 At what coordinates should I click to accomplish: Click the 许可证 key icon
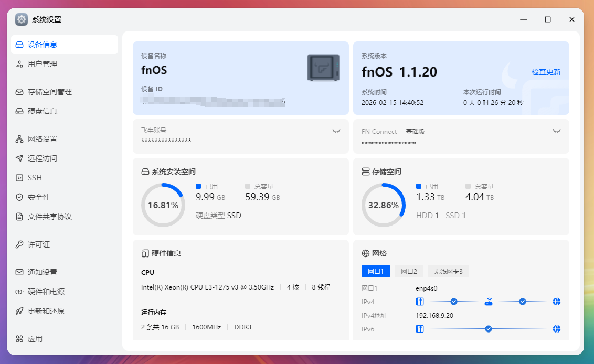19,244
